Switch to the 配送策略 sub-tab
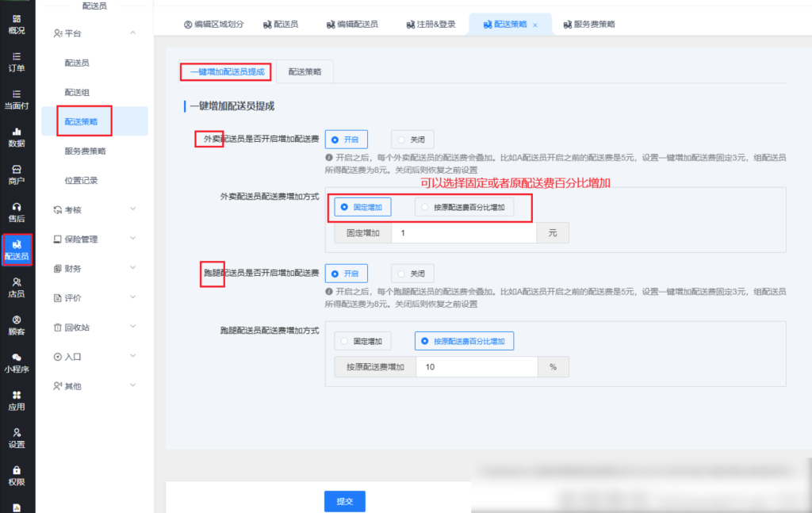The image size is (812, 513). pyautogui.click(x=304, y=71)
